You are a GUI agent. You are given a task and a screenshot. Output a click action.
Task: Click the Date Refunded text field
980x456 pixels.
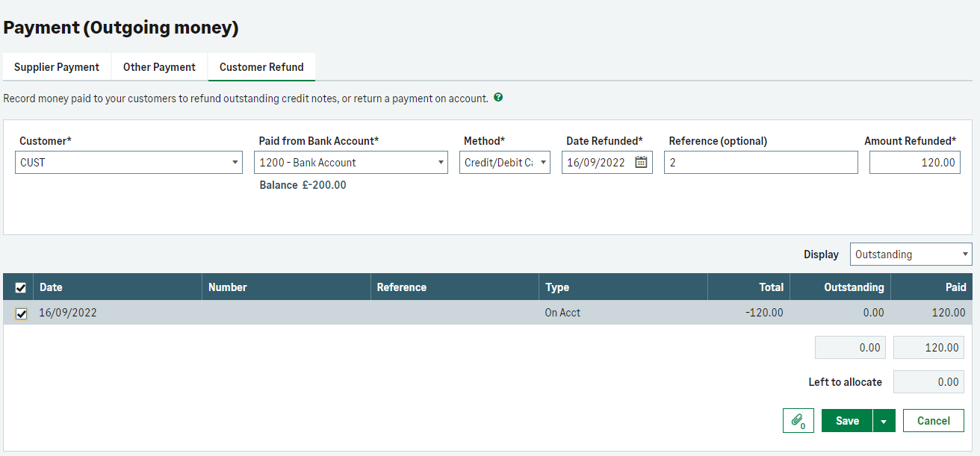pos(596,163)
